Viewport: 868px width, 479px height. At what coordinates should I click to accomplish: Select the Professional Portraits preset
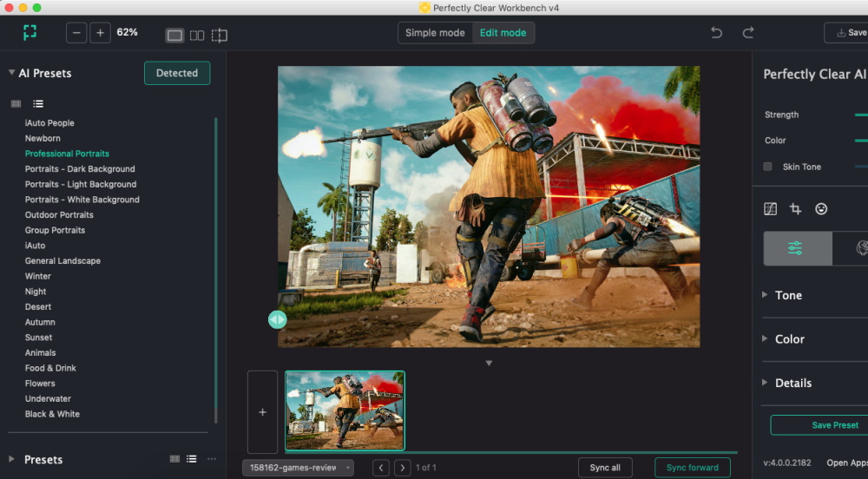tap(67, 154)
